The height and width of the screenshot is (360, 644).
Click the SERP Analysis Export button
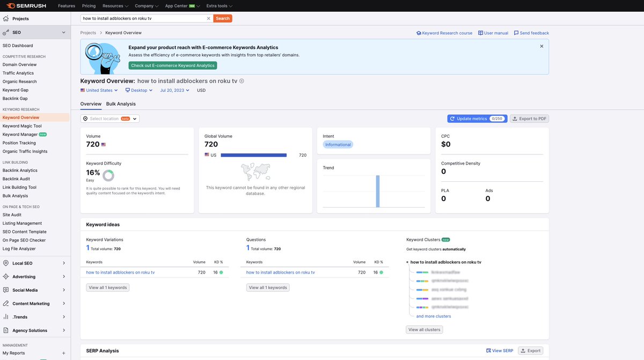(531, 351)
